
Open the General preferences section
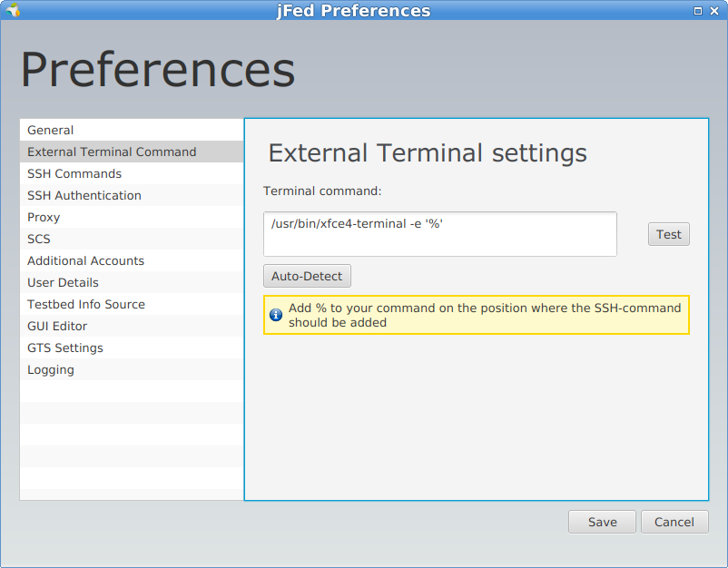coord(132,130)
